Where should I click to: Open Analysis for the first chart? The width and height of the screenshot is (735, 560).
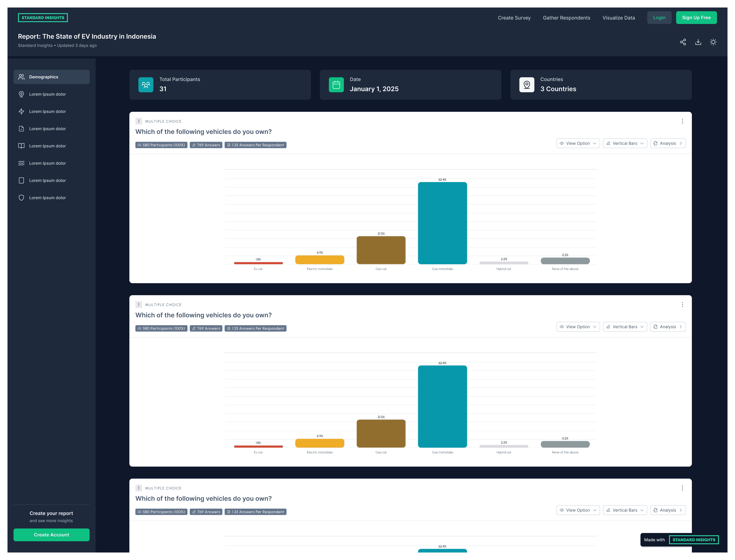668,143
